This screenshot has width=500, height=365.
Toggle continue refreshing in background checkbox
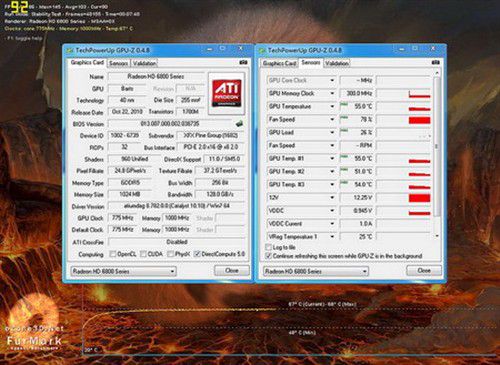point(268,256)
